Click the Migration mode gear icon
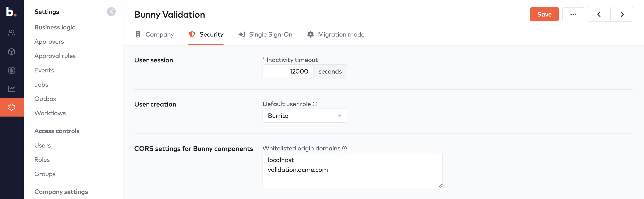Screen dimensions: 644x199 click(310, 34)
